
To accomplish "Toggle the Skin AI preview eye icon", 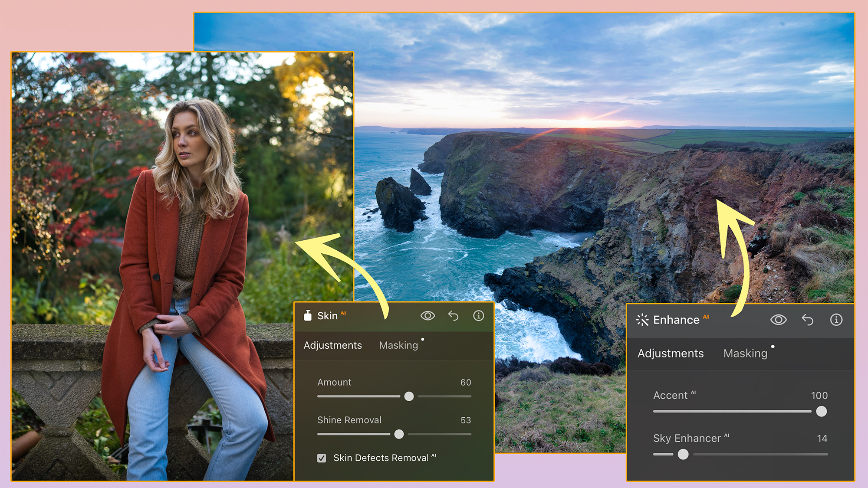I will [x=428, y=316].
